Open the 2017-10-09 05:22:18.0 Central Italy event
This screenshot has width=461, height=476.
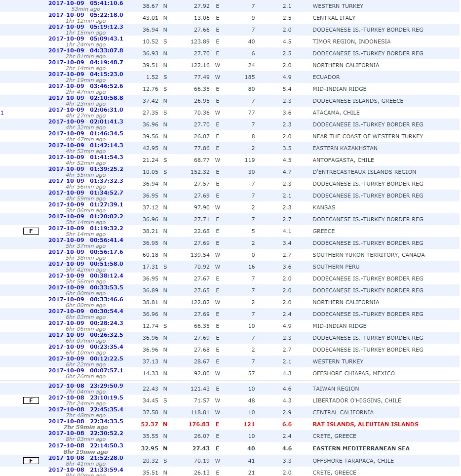(86, 15)
